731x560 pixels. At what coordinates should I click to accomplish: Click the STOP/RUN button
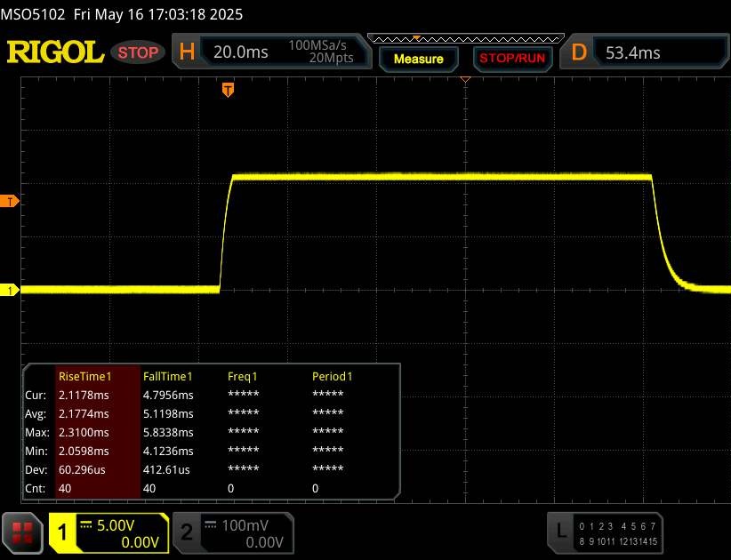click(x=512, y=59)
